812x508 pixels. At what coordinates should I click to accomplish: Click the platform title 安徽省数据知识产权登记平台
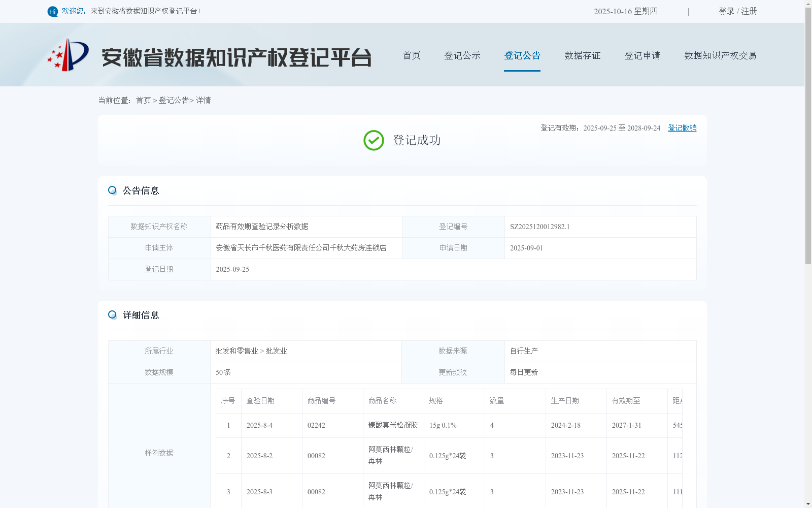coord(236,57)
